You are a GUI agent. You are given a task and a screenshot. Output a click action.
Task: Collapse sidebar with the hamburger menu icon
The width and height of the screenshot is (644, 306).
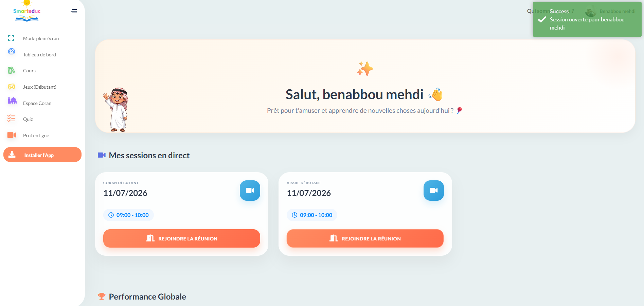(x=74, y=11)
